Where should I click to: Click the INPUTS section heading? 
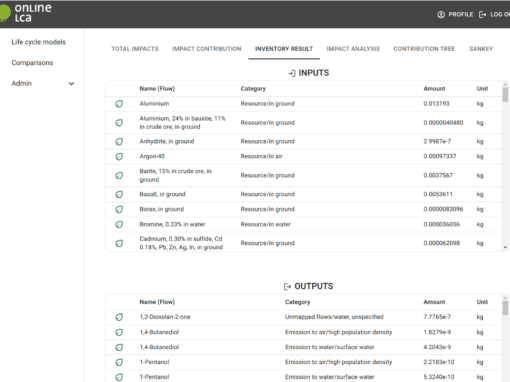(x=314, y=73)
